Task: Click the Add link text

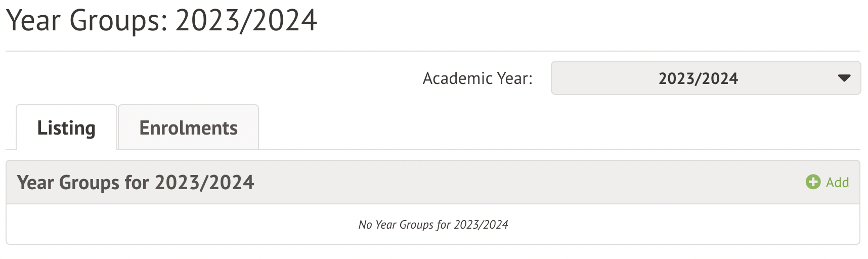Action: [837, 182]
